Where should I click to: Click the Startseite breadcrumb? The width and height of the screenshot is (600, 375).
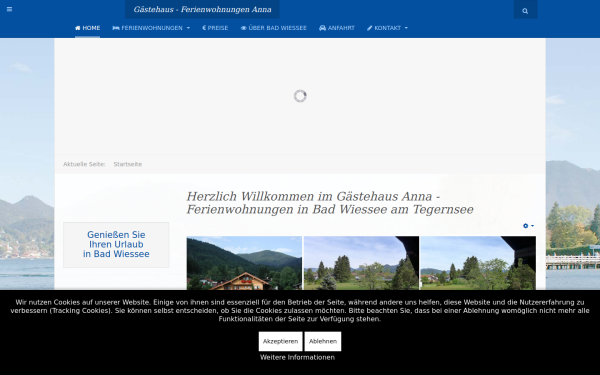click(127, 164)
